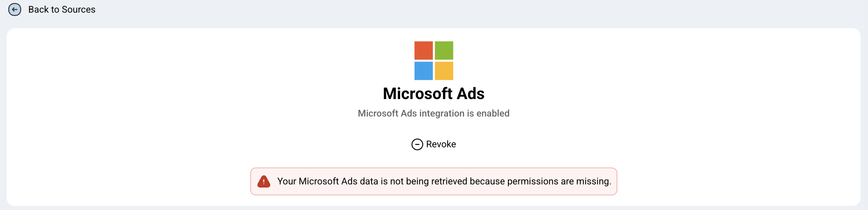Image resolution: width=868 pixels, height=210 pixels.
Task: Click the green square of the Microsoft logo
Action: 444,50
